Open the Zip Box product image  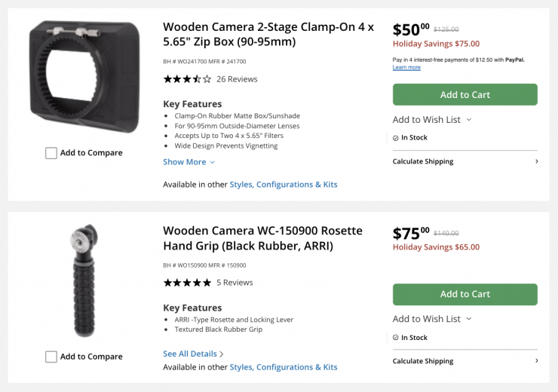coord(84,77)
